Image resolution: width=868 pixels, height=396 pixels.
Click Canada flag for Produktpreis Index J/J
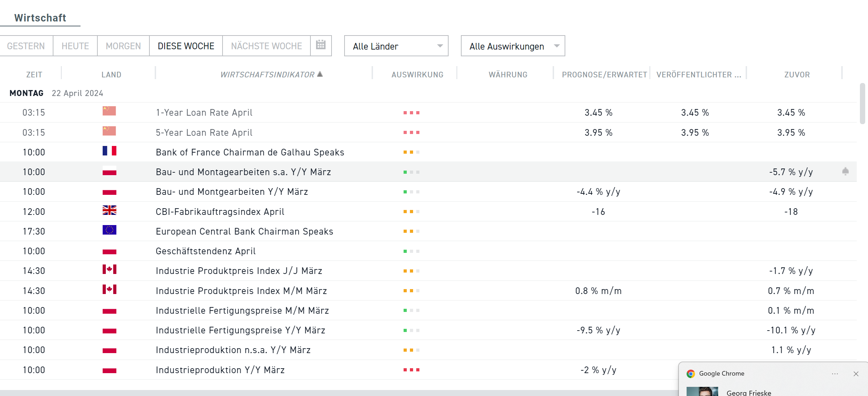point(109,270)
